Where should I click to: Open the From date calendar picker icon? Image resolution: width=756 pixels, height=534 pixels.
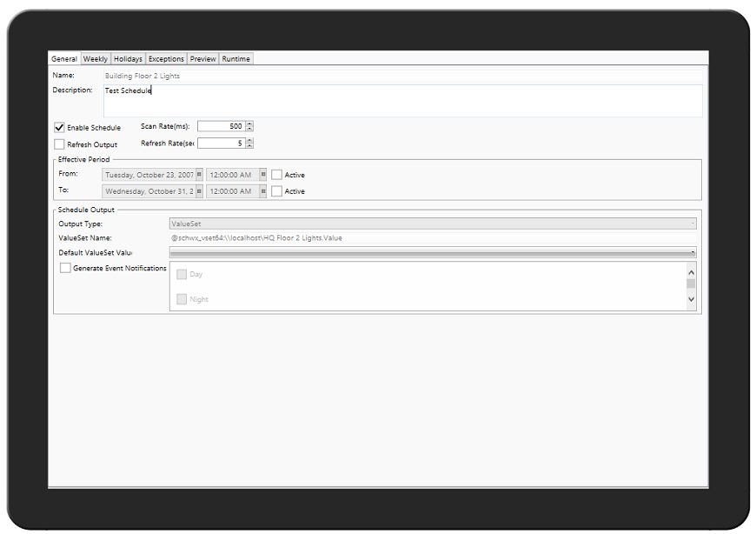tap(199, 175)
